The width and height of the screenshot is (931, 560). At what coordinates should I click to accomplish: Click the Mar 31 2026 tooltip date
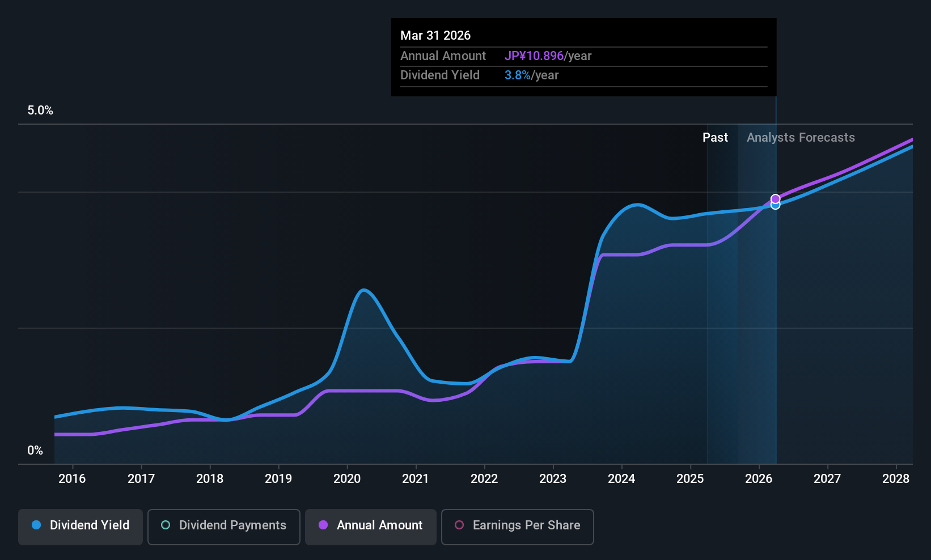(x=435, y=35)
